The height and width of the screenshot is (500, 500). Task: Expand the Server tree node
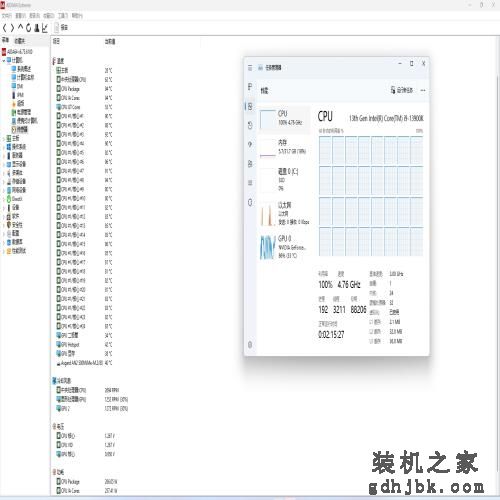(x=4, y=156)
